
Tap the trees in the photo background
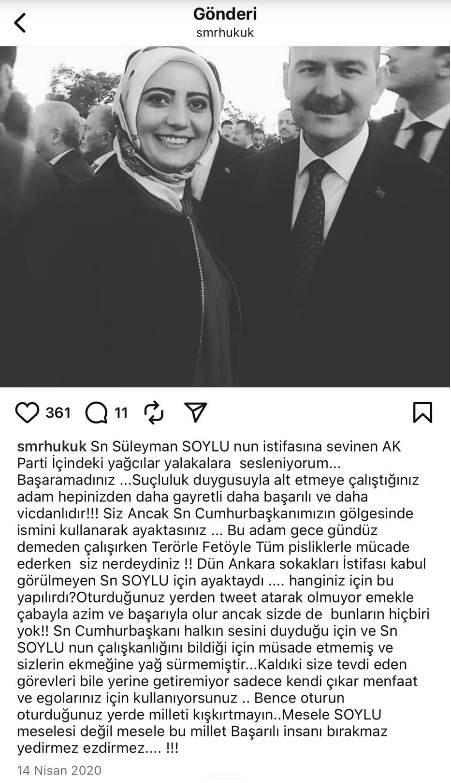coord(80,90)
